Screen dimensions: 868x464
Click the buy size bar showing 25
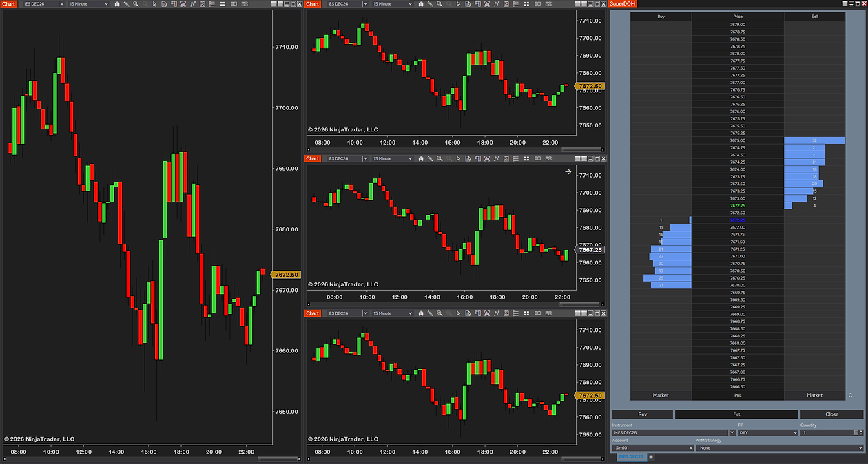pyautogui.click(x=667, y=278)
